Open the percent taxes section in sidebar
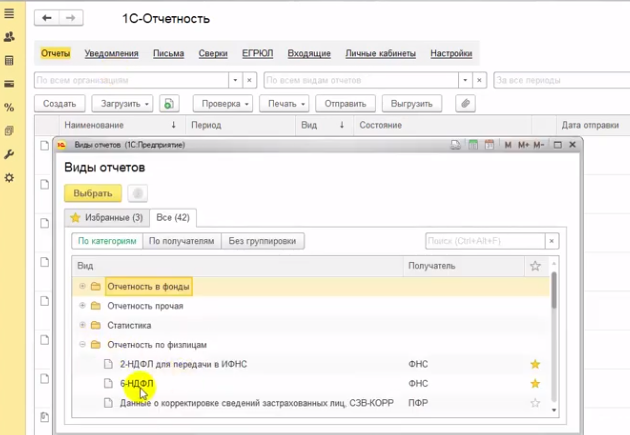Image resolution: width=630 pixels, height=435 pixels. (x=9, y=107)
